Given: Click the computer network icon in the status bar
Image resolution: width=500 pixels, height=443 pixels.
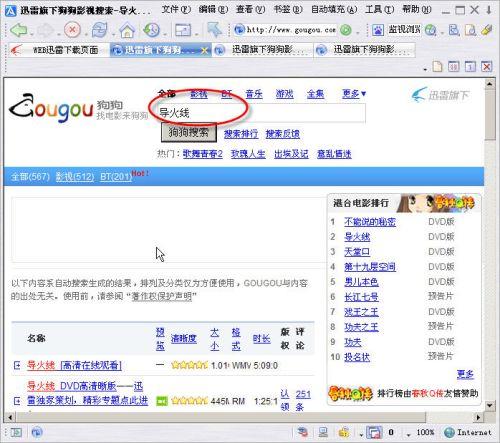Looking at the screenshot, I should pyautogui.click(x=323, y=432).
